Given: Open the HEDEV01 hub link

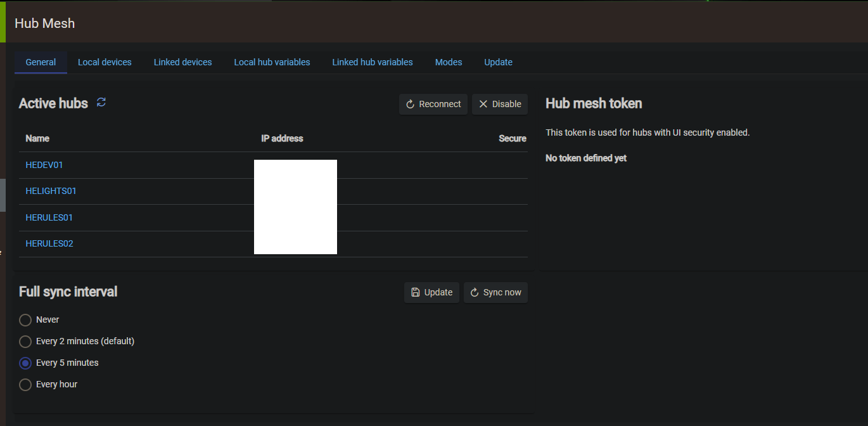Looking at the screenshot, I should click(x=44, y=165).
